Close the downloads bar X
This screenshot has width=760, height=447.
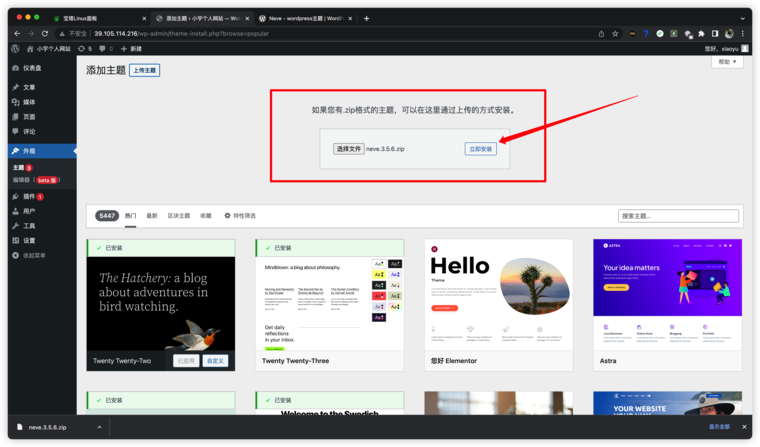(x=744, y=427)
